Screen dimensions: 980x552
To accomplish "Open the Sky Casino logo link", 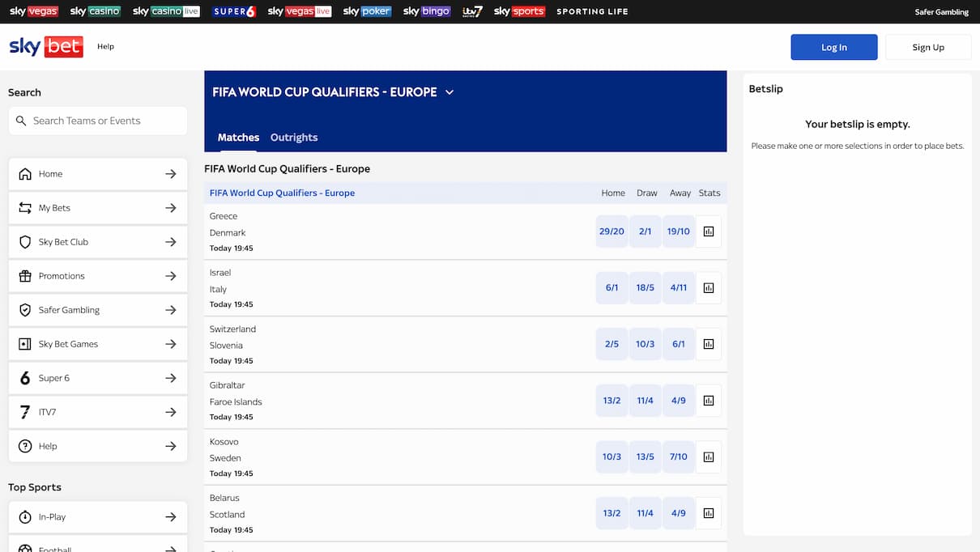I will click(96, 11).
